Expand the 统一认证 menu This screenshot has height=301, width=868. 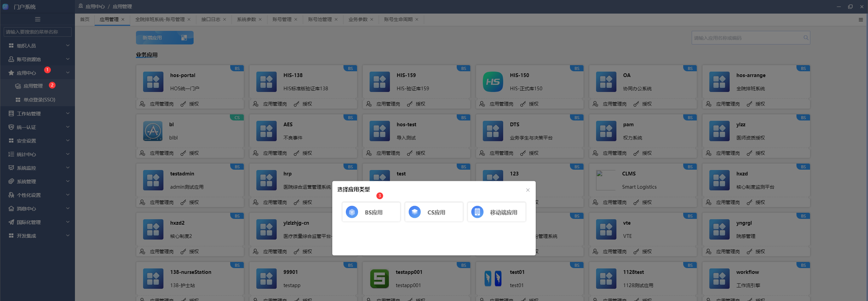click(x=38, y=127)
